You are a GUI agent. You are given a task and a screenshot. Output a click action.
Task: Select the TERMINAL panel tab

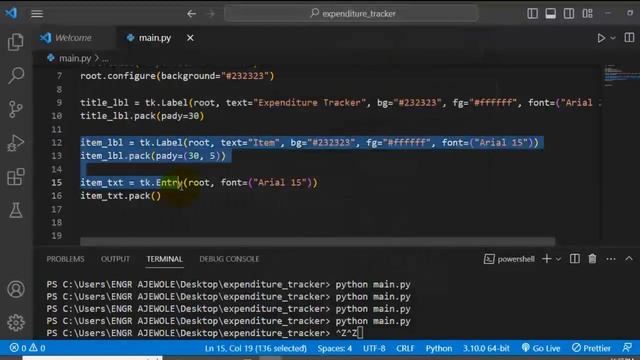coord(165,259)
